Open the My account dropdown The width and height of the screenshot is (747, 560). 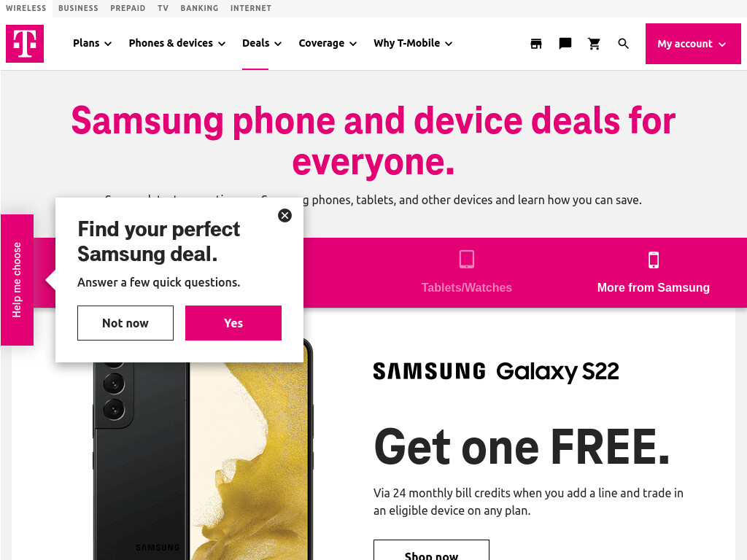tap(693, 44)
